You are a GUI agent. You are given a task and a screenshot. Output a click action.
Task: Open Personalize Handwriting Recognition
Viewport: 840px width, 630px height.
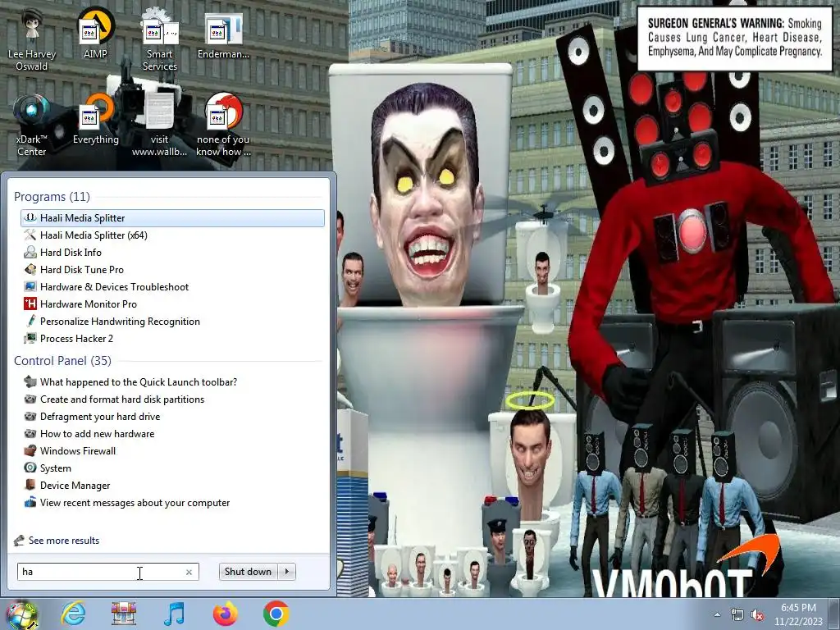pos(172,322)
